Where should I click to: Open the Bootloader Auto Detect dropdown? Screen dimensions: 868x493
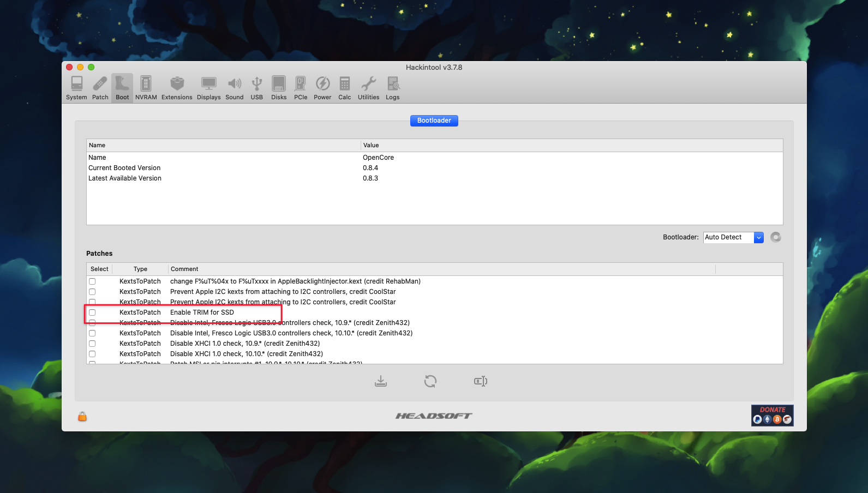tap(758, 237)
